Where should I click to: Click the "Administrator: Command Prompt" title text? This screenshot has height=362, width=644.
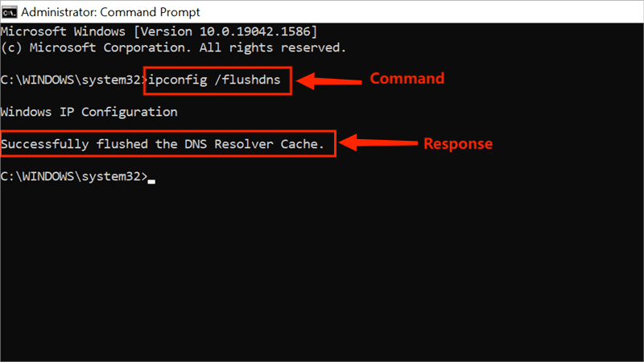point(111,11)
